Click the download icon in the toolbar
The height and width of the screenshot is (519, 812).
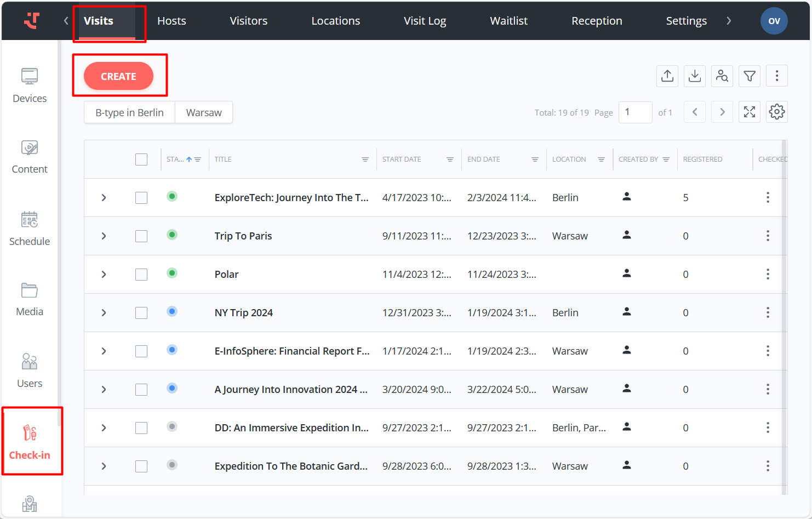click(694, 76)
